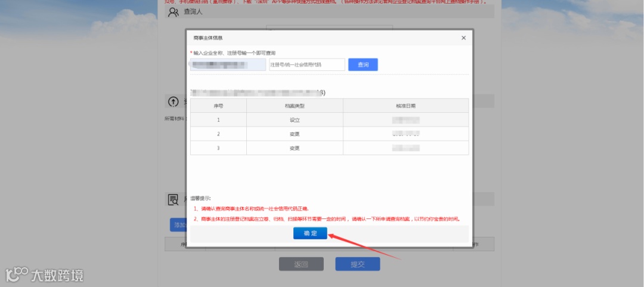Screen dimensions: 644x287
Task: Click row number 1 cell
Action: pyautogui.click(x=218, y=120)
